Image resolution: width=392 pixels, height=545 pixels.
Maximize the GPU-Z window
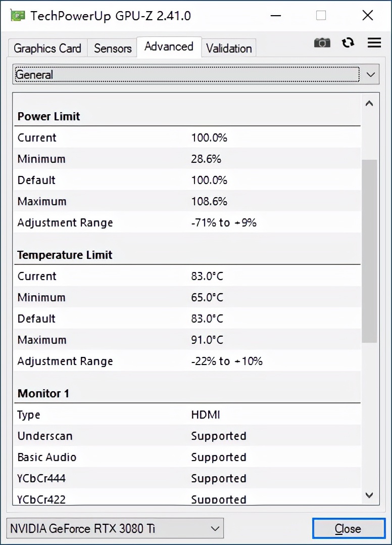point(321,16)
